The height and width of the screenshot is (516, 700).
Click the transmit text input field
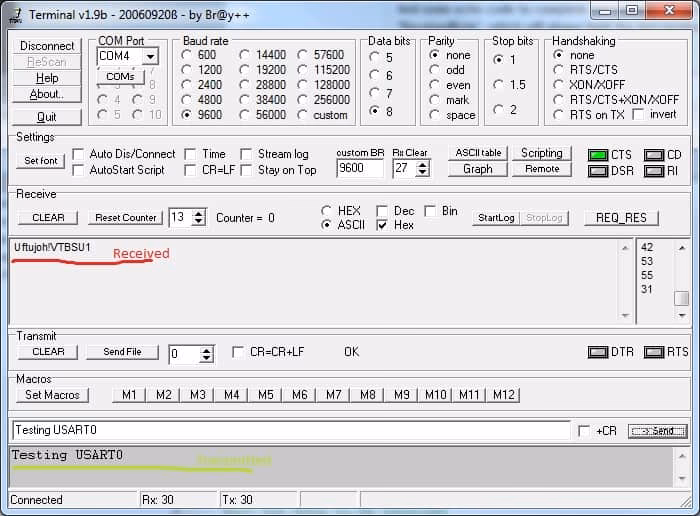coord(291,430)
